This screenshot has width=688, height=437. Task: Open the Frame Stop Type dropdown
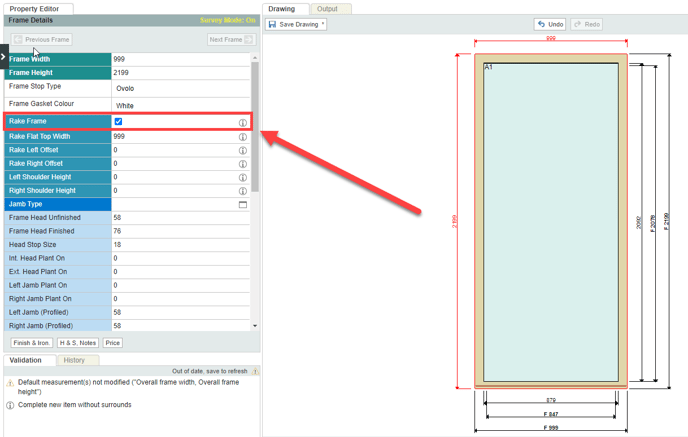pos(180,88)
